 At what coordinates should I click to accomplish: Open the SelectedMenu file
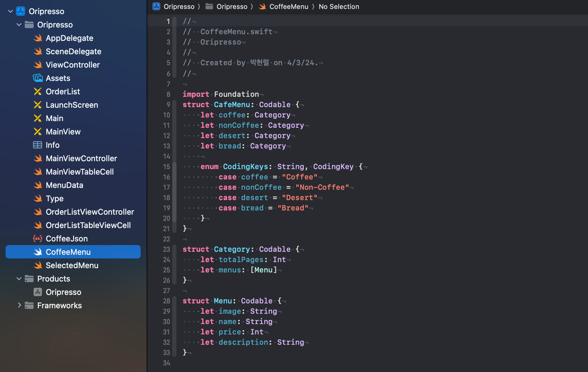point(72,265)
